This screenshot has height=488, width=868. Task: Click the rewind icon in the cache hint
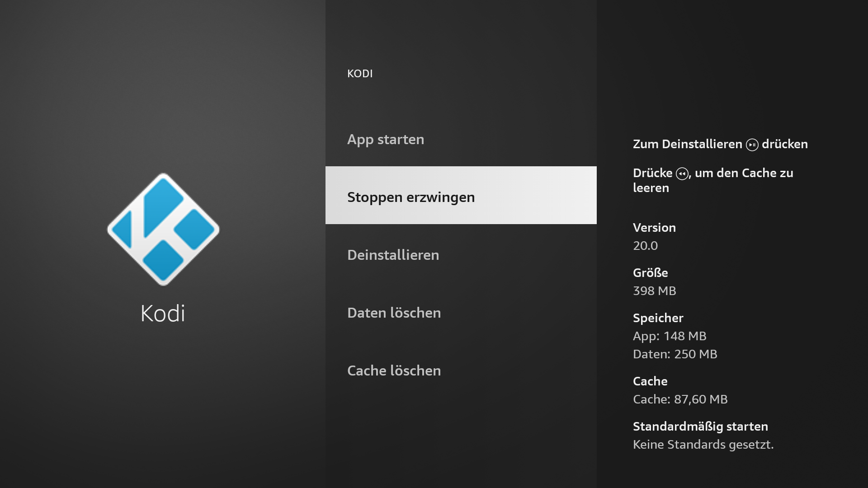coord(682,174)
